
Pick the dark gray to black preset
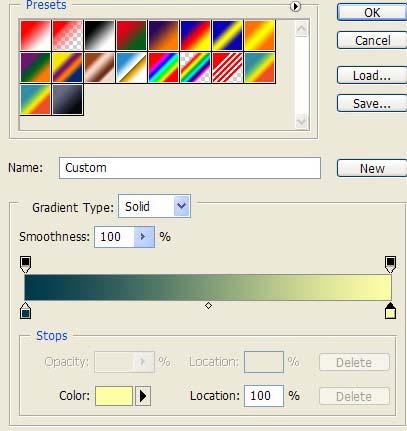pyautogui.click(x=67, y=100)
